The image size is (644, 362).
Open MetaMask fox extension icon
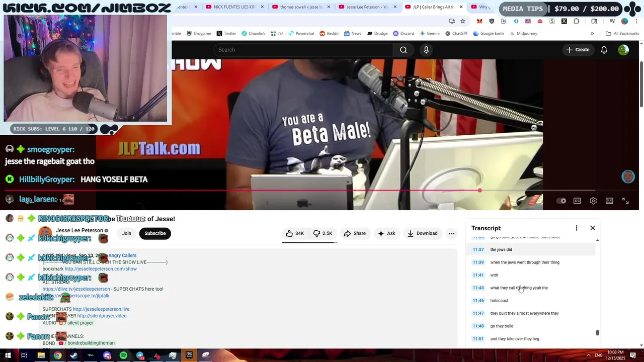479,21
